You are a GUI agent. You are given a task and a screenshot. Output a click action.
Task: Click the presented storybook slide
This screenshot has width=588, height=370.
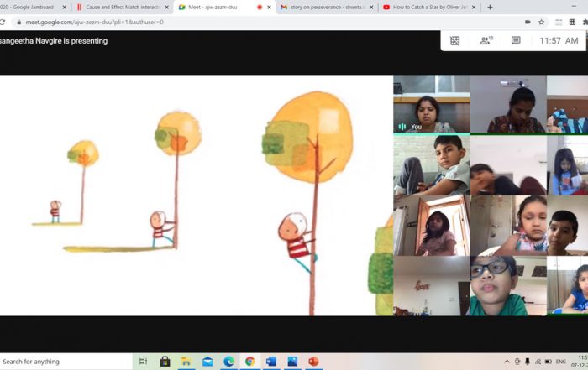pos(197,195)
